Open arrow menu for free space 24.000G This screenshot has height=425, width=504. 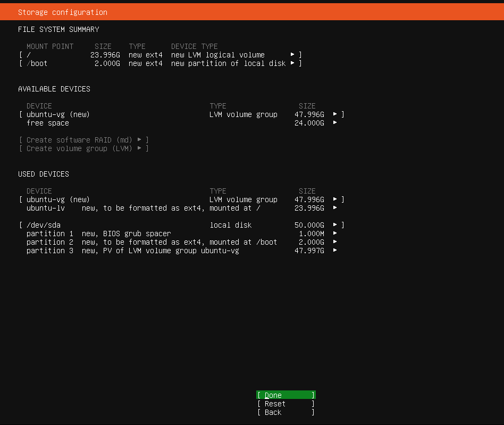(x=335, y=122)
